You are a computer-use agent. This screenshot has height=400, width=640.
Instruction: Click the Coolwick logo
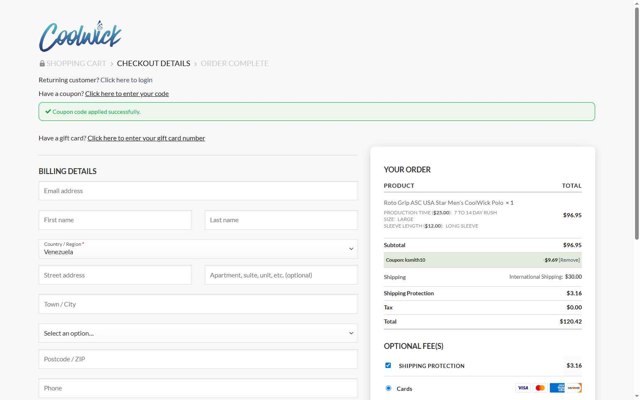pyautogui.click(x=80, y=36)
